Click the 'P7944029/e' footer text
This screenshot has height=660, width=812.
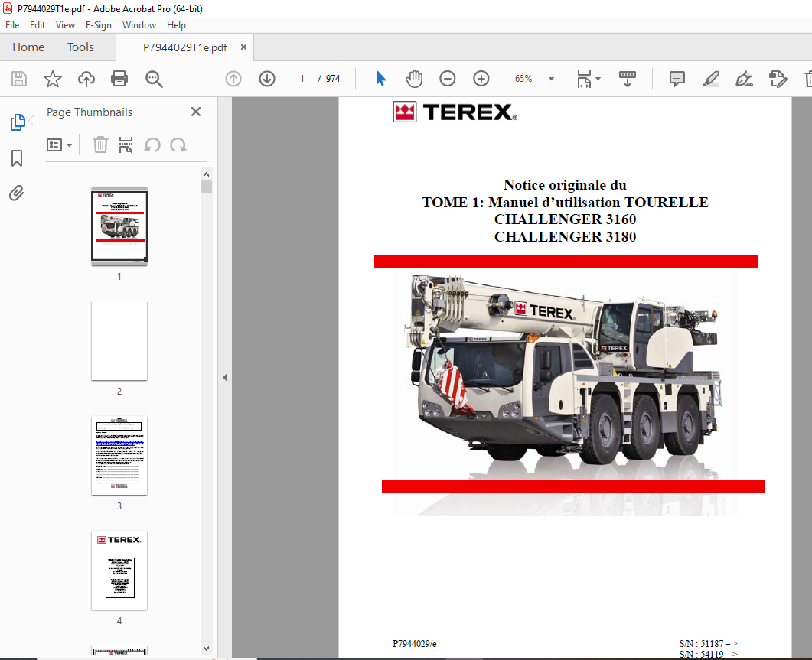414,643
